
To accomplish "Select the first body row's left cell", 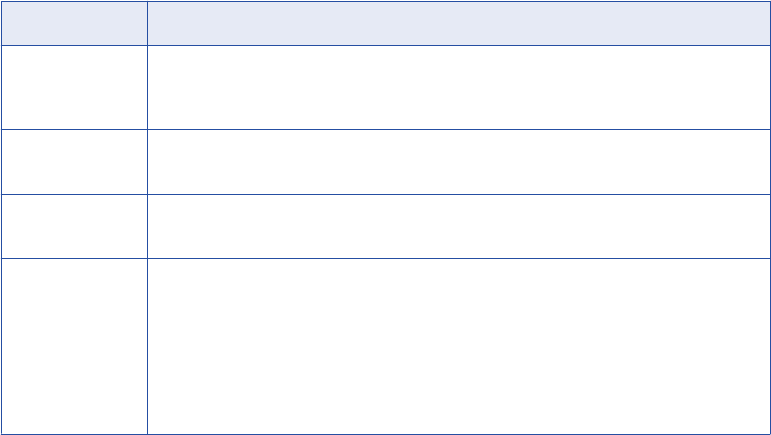I will point(74,87).
